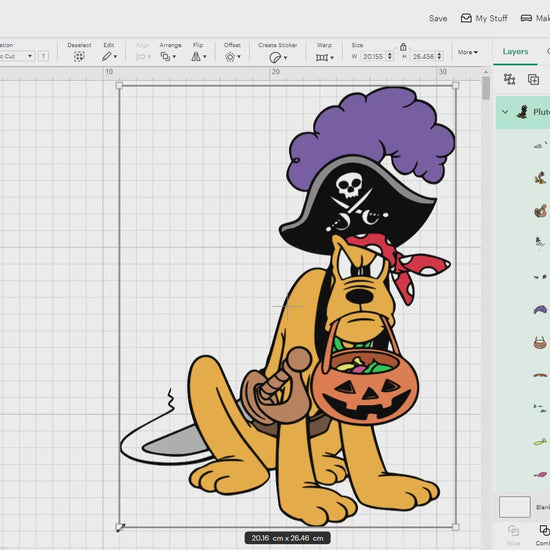Image resolution: width=550 pixels, height=550 pixels.
Task: Select the pink candy layer thumbnail
Action: coord(540,475)
